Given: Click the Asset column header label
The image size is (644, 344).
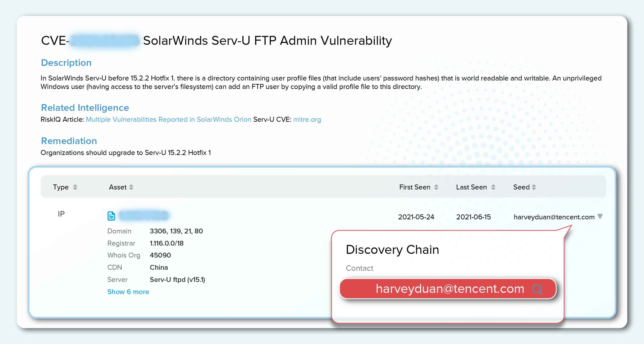Looking at the screenshot, I should point(117,187).
